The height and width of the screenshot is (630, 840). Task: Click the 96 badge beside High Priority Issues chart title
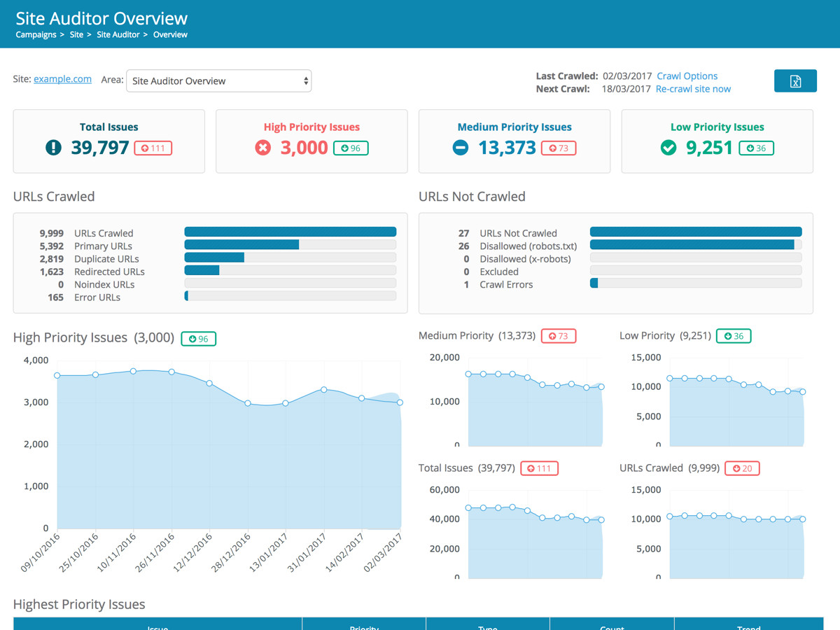tap(199, 339)
